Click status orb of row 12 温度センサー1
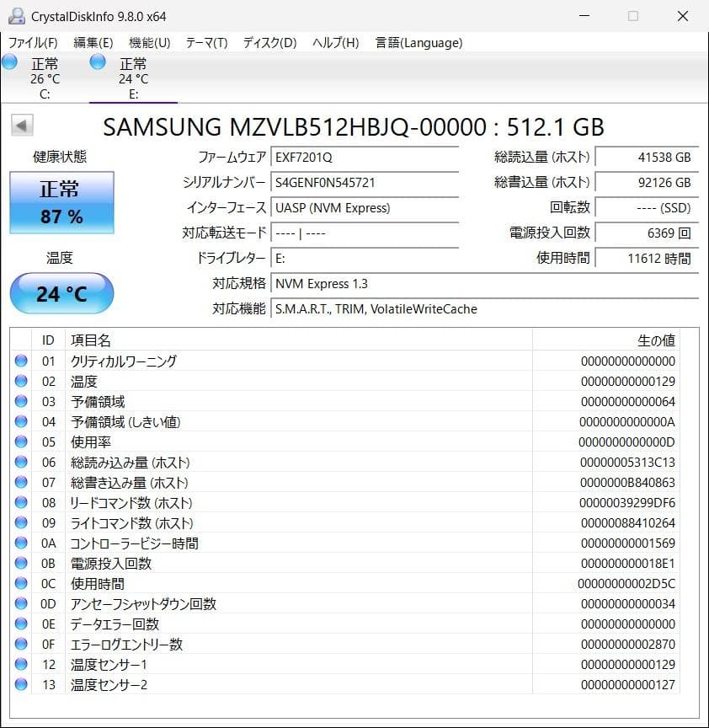The image size is (709, 728). click(21, 665)
